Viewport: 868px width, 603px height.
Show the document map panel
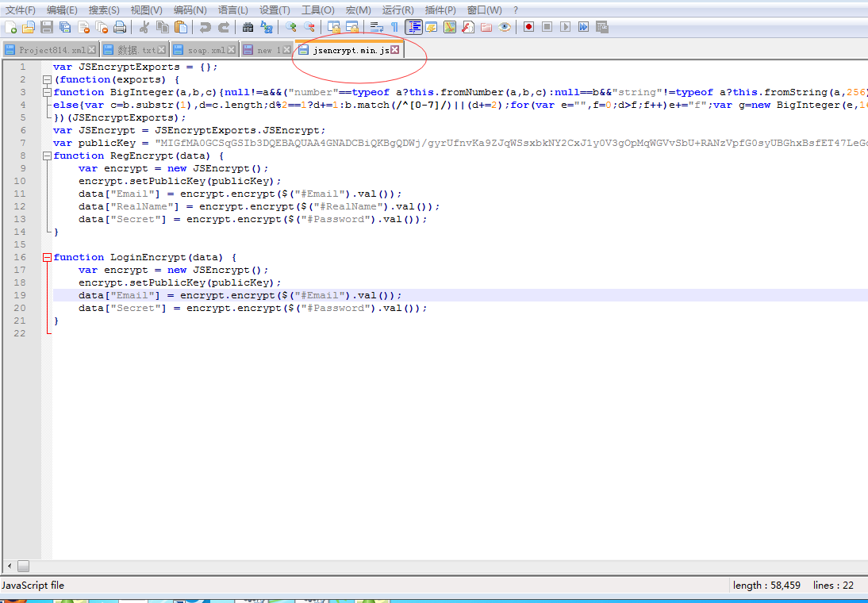coord(450,26)
